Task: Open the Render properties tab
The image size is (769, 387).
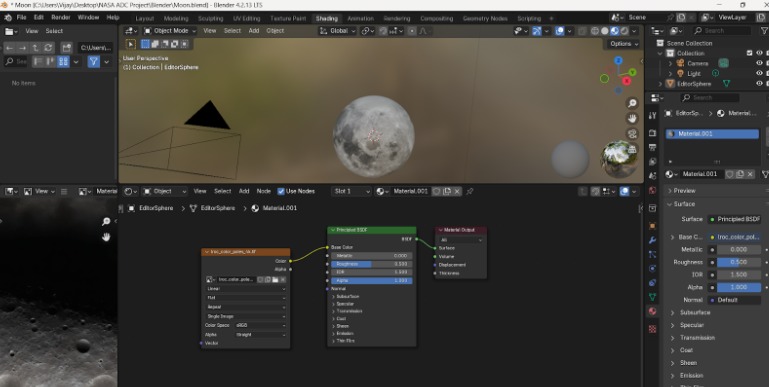Action: coord(652,133)
